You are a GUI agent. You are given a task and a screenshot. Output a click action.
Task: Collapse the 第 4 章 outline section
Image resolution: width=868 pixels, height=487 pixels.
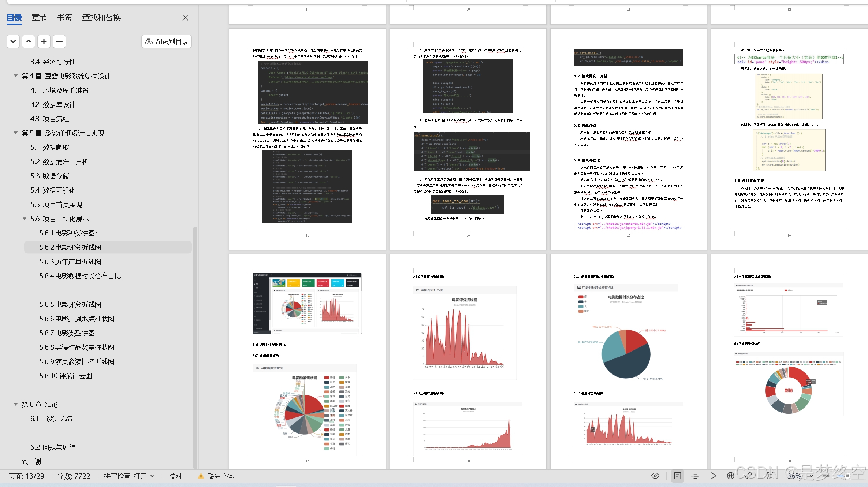pyautogui.click(x=16, y=76)
